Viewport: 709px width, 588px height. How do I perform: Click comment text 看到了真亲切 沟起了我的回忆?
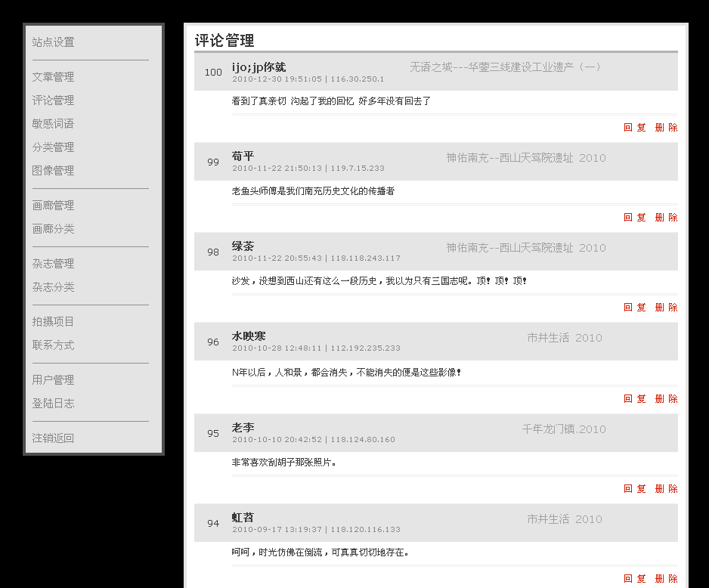click(293, 101)
